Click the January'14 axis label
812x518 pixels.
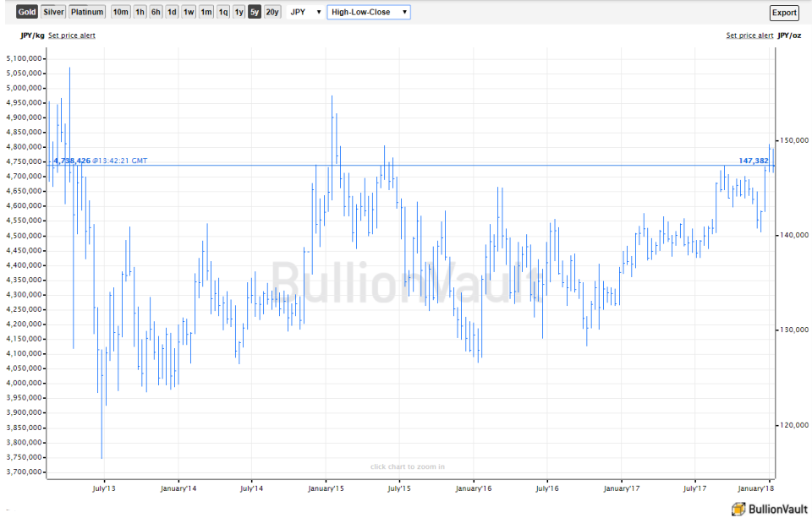178,488
